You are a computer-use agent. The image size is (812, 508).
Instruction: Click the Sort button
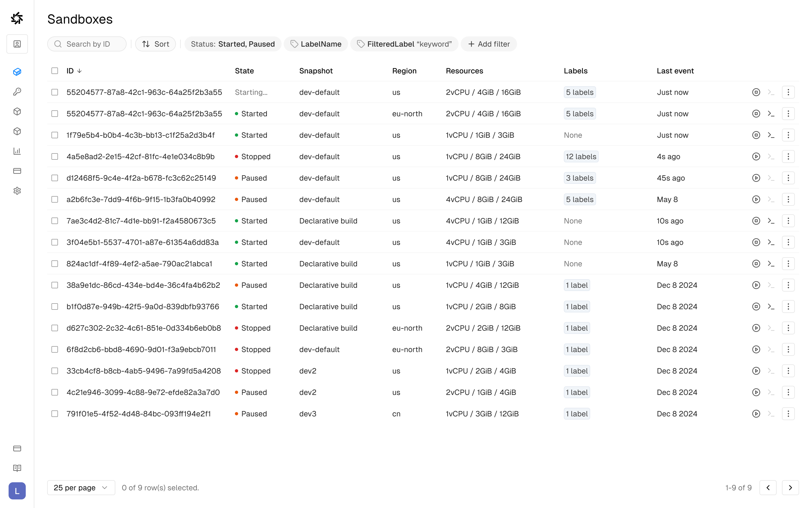point(155,44)
